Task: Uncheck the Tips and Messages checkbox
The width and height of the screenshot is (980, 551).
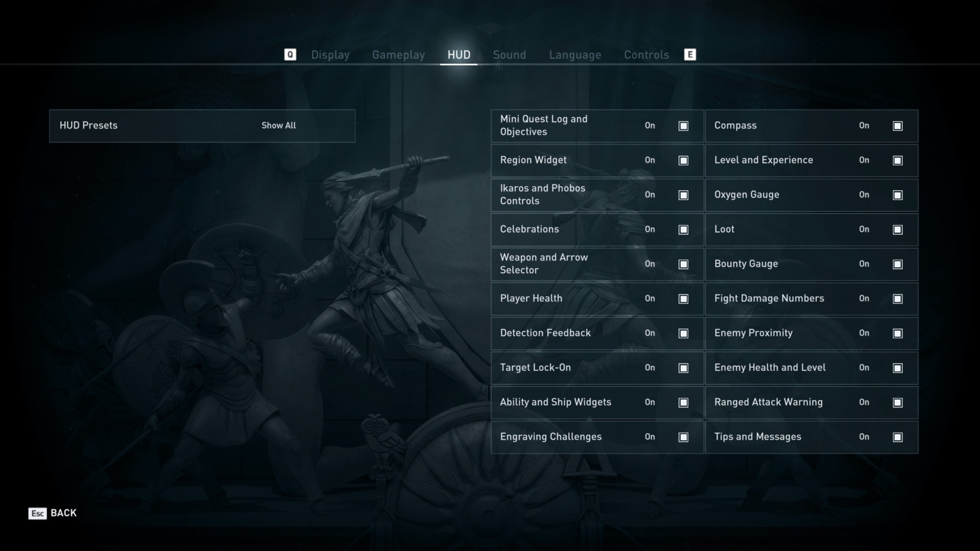Action: [x=898, y=437]
